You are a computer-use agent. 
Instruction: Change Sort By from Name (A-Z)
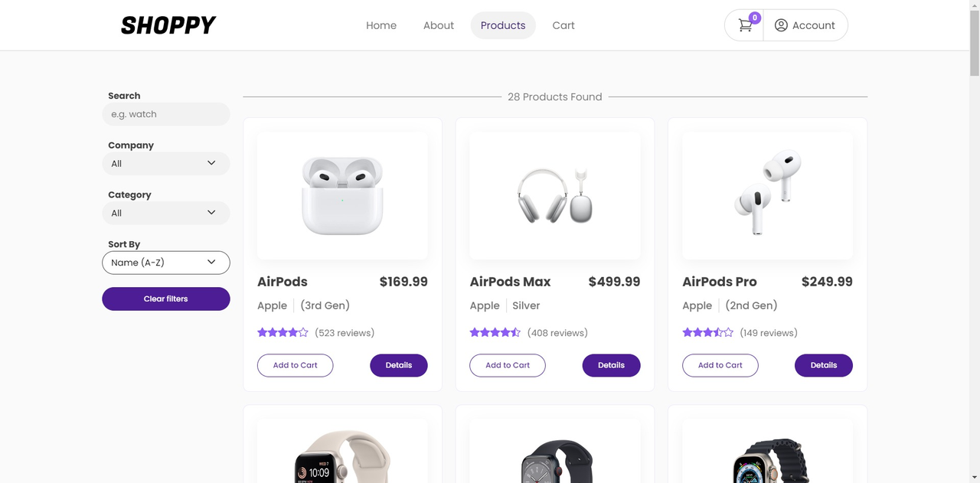tap(165, 262)
